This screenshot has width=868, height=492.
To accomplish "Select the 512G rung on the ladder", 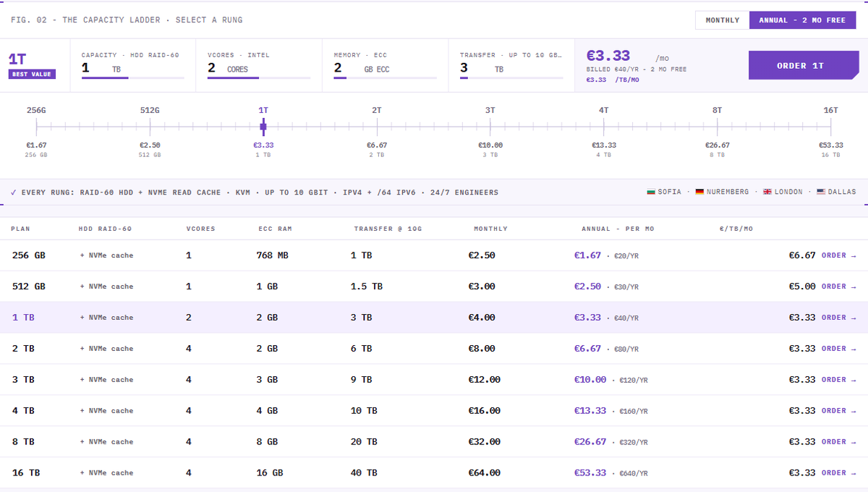I will [x=150, y=110].
